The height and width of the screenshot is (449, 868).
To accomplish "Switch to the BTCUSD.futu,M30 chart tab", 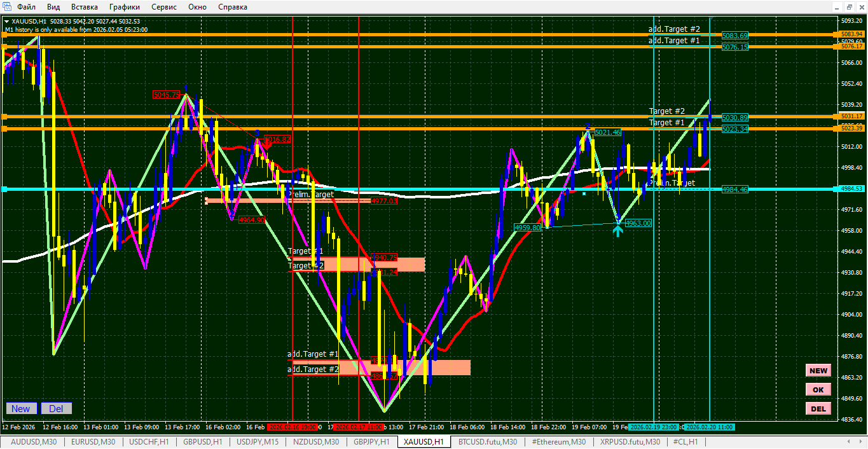I will tap(488, 442).
